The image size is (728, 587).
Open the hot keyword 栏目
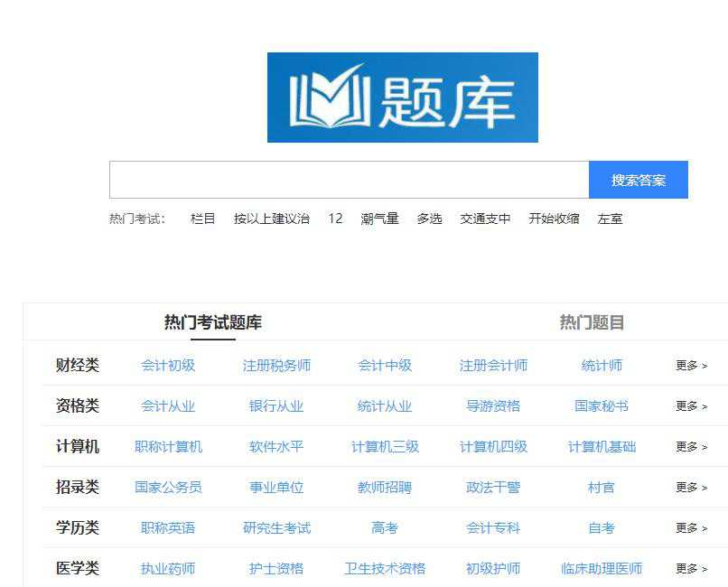(x=203, y=219)
